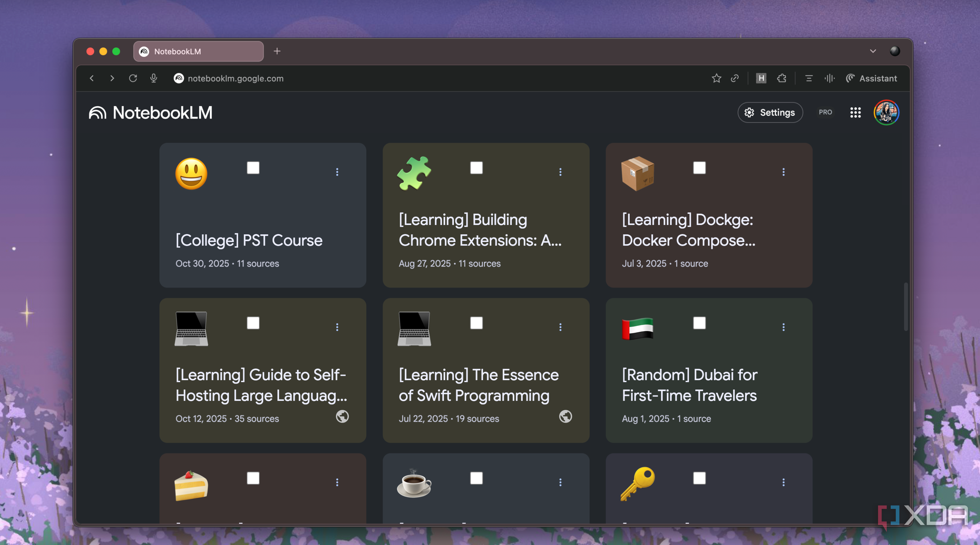Tick the checkbox on the Dockge notebook
Image resolution: width=980 pixels, height=545 pixels.
pyautogui.click(x=699, y=168)
